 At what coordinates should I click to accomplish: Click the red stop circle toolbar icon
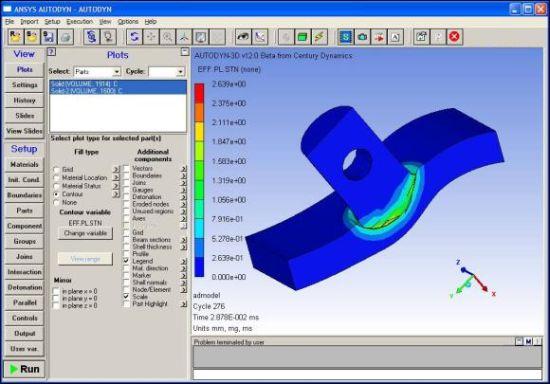click(454, 37)
